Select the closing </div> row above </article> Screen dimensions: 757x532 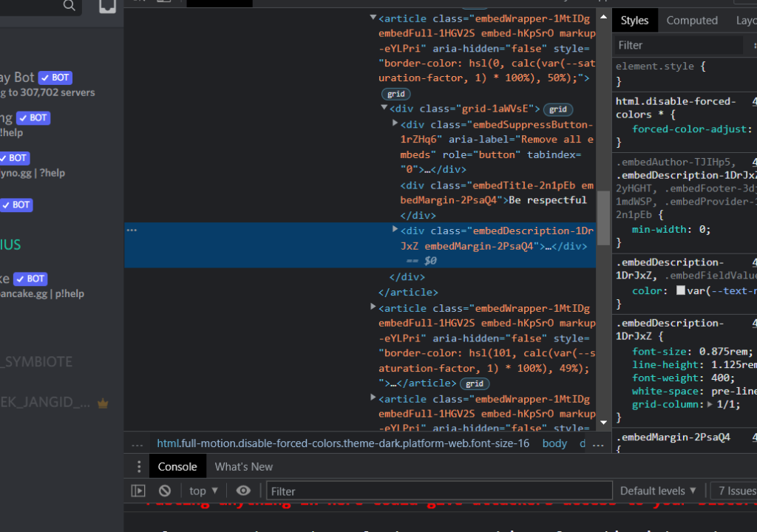click(x=407, y=276)
